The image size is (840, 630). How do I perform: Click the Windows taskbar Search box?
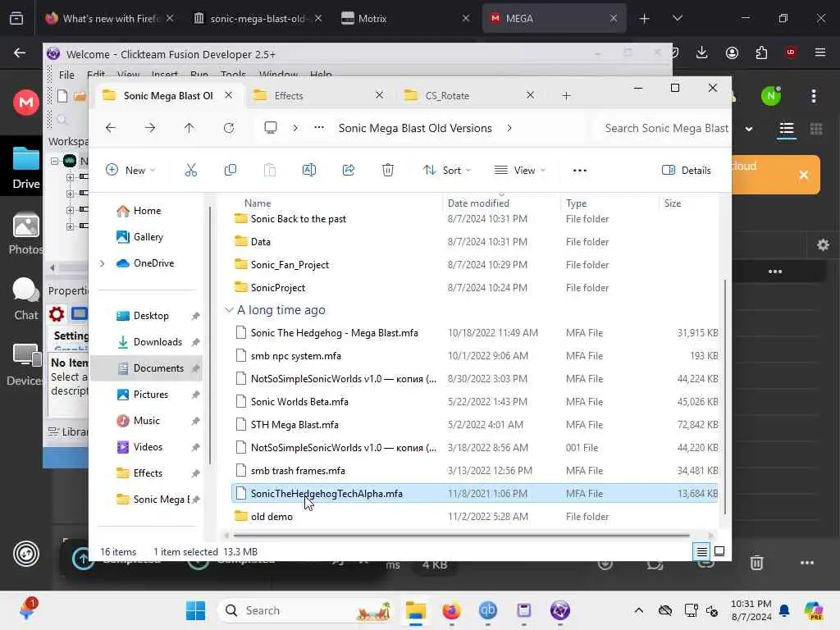[306, 610]
